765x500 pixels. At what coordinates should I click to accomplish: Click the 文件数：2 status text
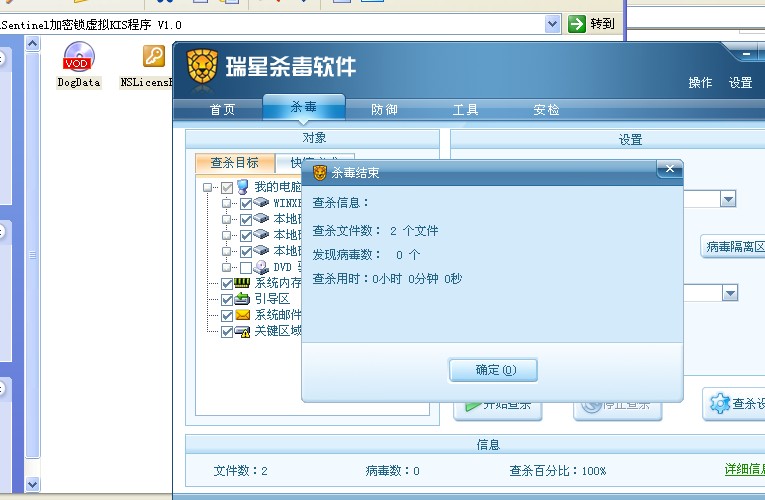tap(241, 471)
